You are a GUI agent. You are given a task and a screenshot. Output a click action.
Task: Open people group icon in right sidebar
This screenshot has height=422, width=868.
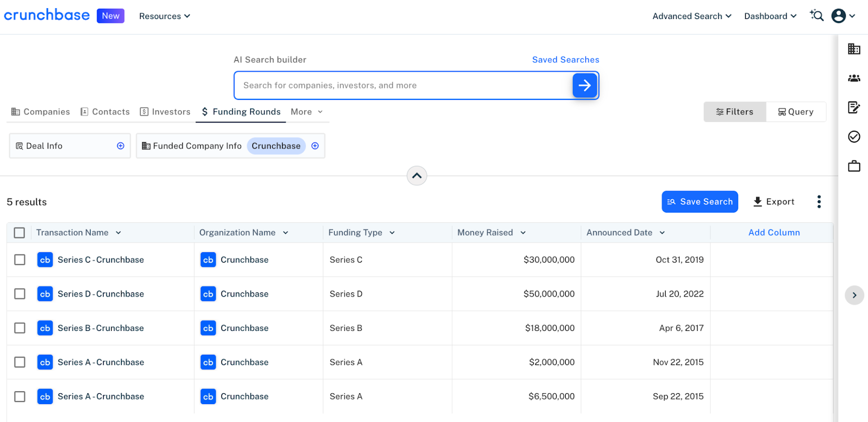pyautogui.click(x=854, y=78)
